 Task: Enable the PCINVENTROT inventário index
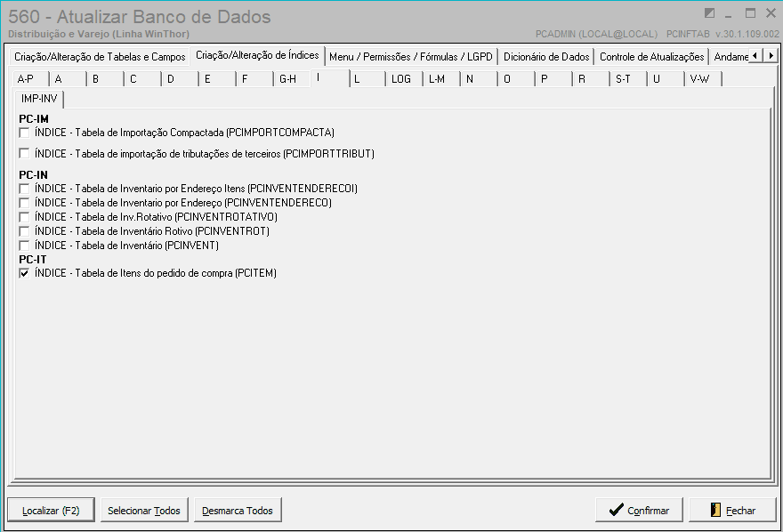click(22, 230)
